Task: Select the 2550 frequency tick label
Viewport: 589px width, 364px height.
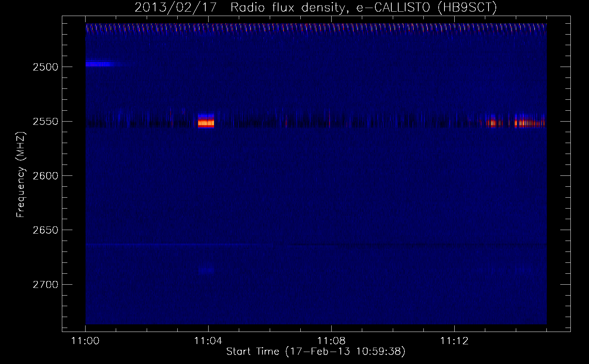Action: tap(46, 121)
